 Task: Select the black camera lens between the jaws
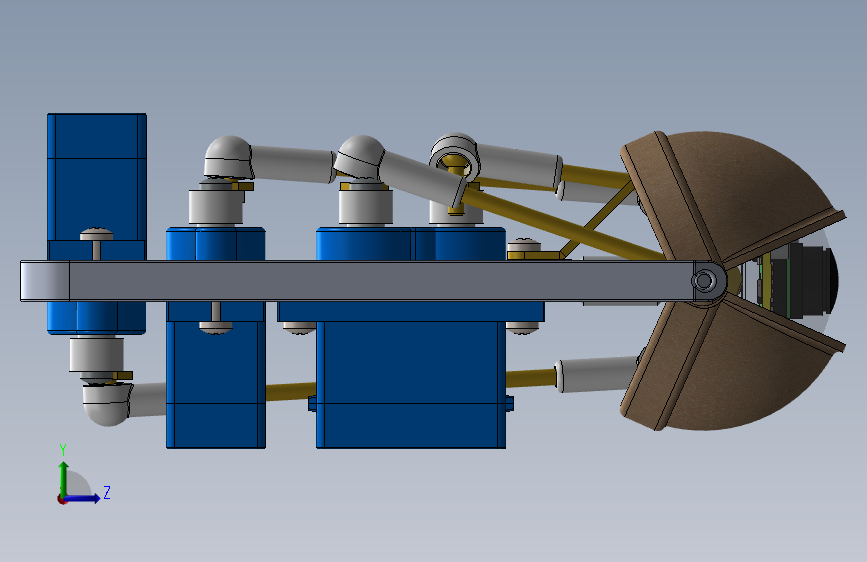(x=813, y=280)
